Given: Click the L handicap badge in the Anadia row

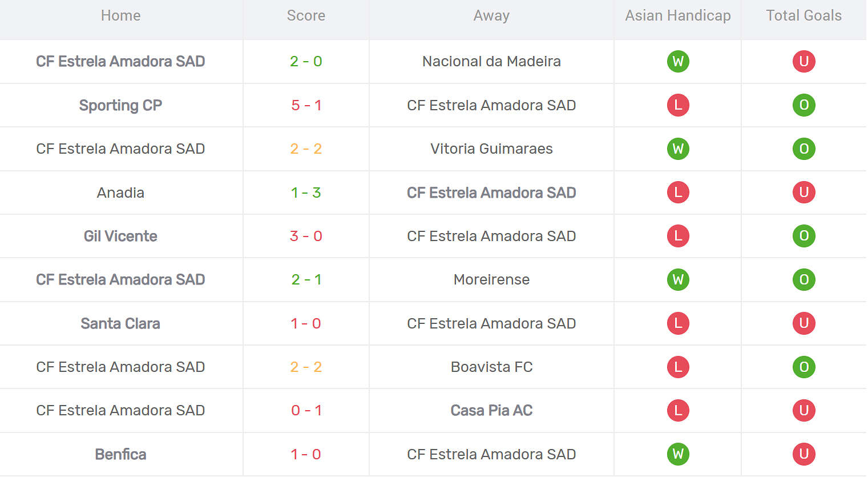Looking at the screenshot, I should 678,193.
